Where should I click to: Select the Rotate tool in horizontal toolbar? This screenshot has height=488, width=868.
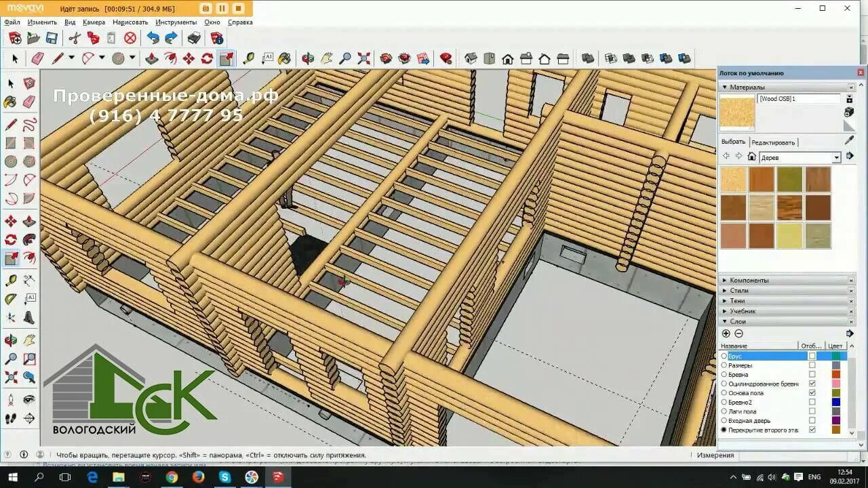click(207, 58)
